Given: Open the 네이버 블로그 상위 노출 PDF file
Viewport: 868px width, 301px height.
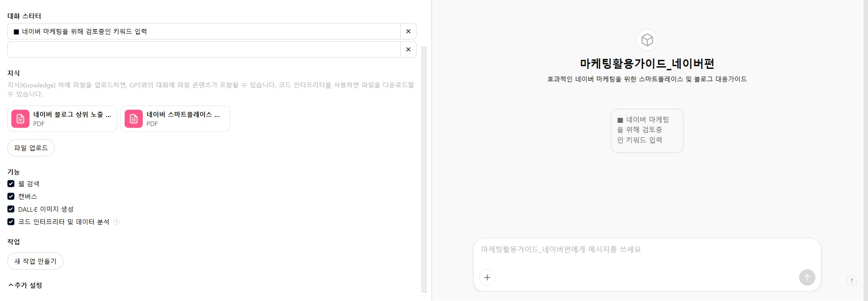Looking at the screenshot, I should point(62,119).
